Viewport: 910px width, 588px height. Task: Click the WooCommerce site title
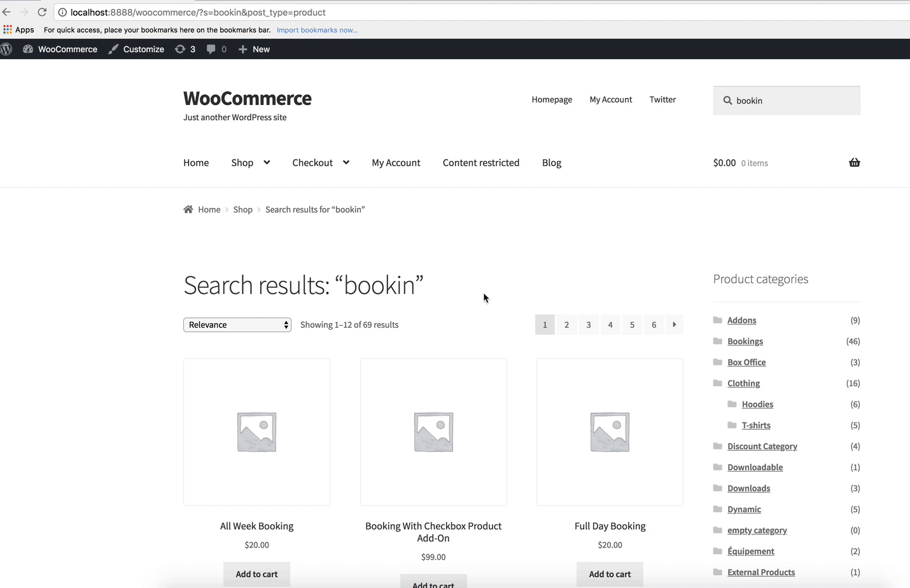[248, 99]
